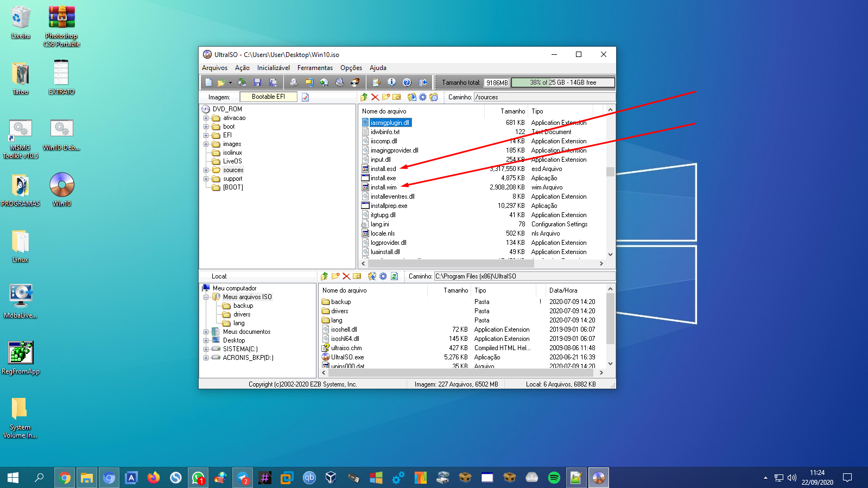Image resolution: width=868 pixels, height=488 pixels.
Task: Expand the boot folder in image tree
Action: pos(206,126)
